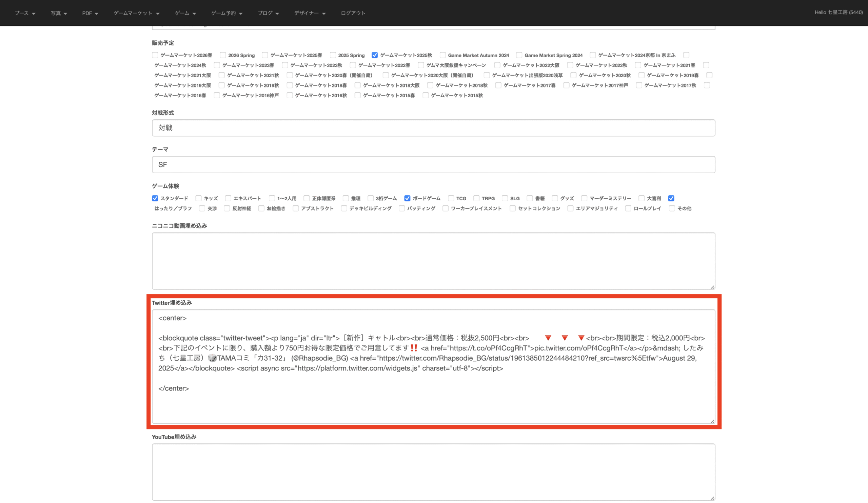
Task: Check the ゲームマーケット2026春 checkbox
Action: click(x=155, y=55)
